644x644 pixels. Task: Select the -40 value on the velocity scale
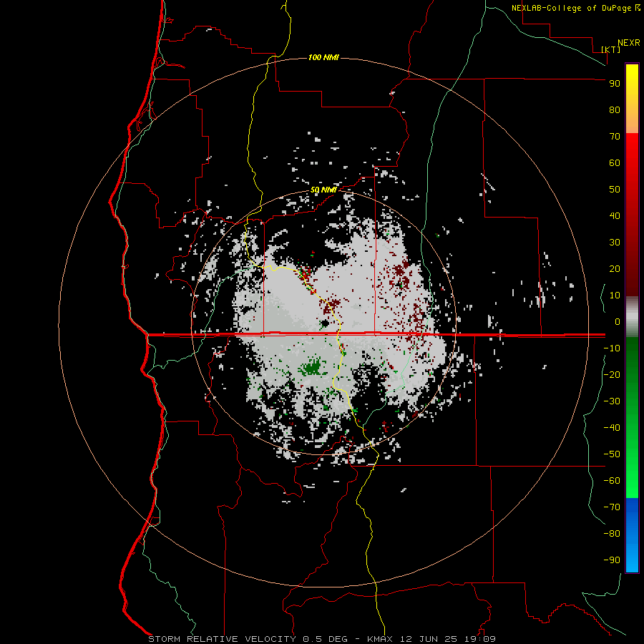tap(612, 428)
